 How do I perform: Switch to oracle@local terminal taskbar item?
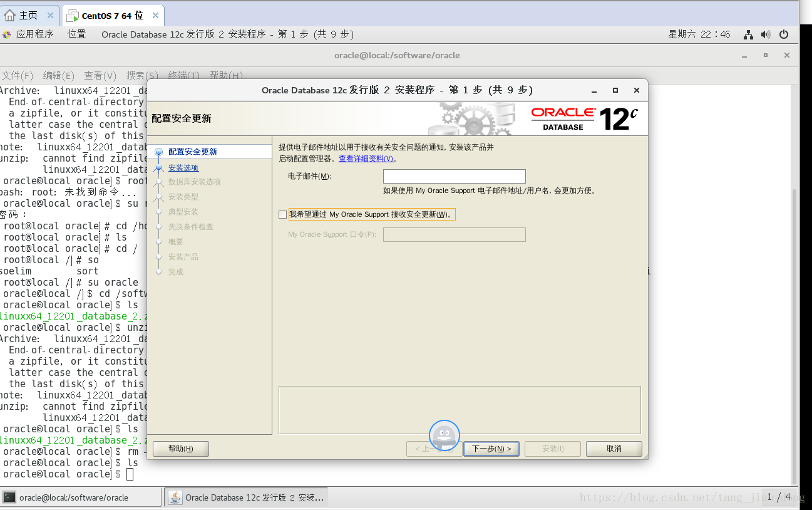[81, 497]
